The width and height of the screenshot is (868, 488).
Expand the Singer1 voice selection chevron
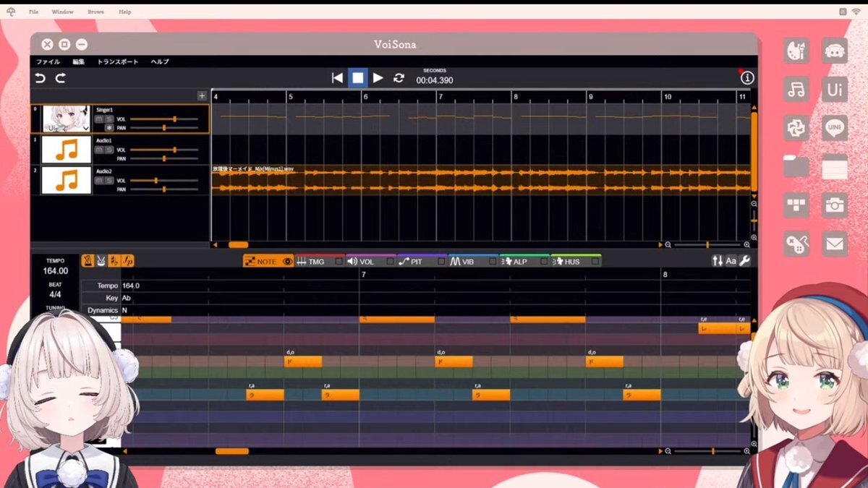point(86,127)
